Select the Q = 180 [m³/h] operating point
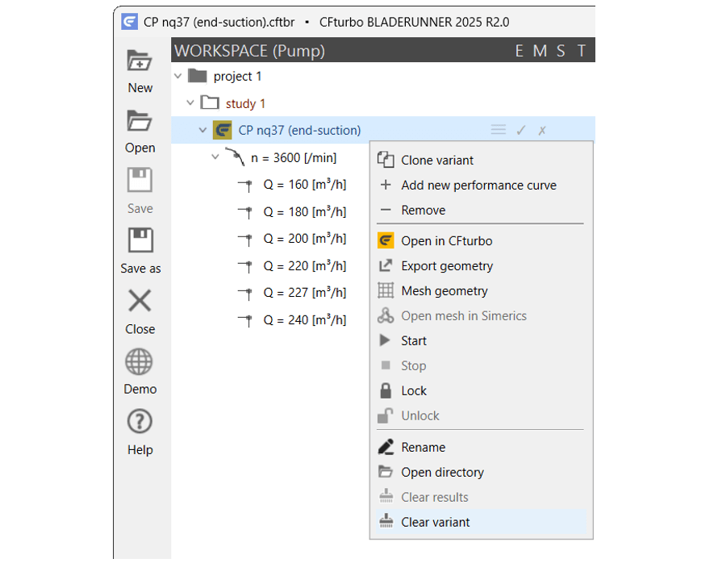This screenshot has width=718, height=588. 304,211
